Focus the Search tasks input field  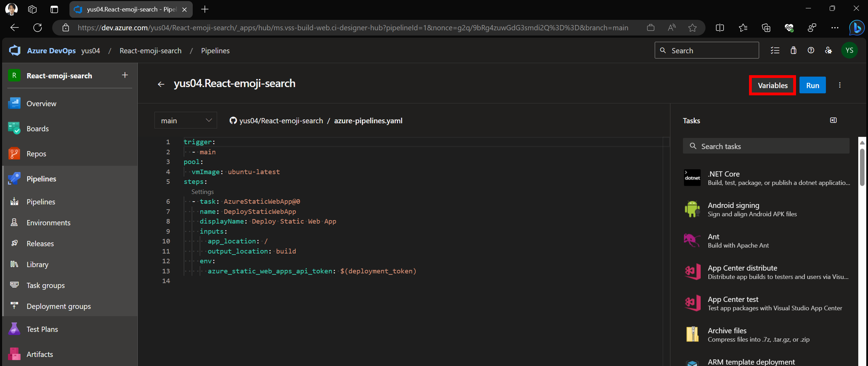[766, 146]
